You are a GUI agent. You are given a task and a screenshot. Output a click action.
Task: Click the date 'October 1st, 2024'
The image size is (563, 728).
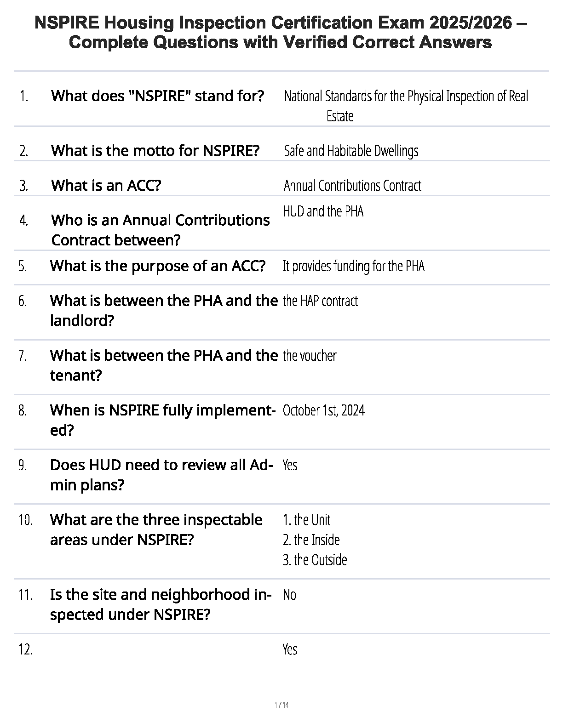(x=323, y=410)
